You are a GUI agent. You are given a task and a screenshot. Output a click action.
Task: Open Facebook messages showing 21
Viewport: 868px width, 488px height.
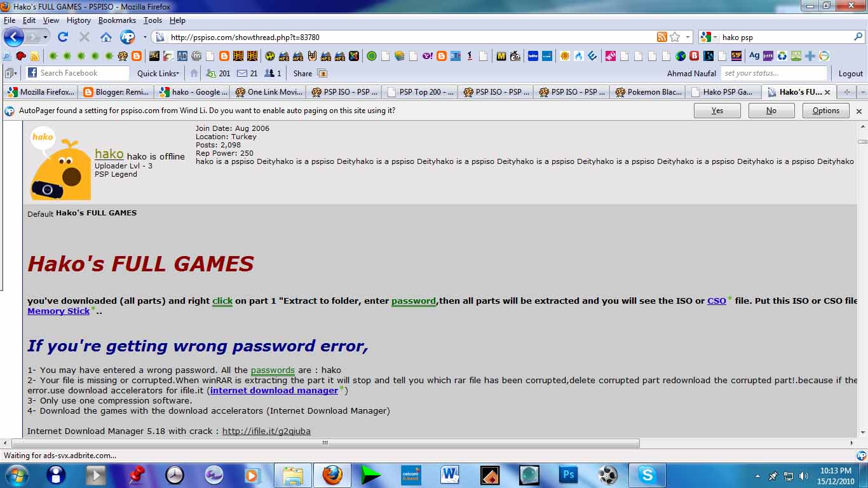(x=247, y=73)
